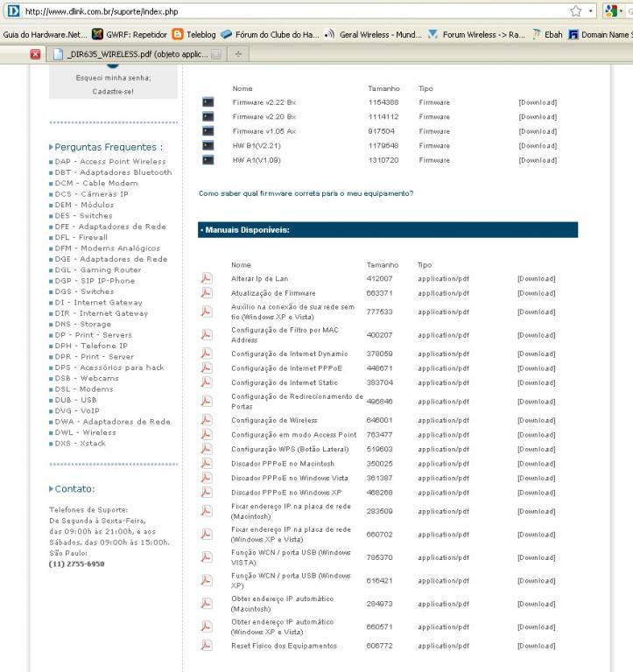Click the D-Link site icon in address bar
This screenshot has height=672, width=633.
[13, 11]
